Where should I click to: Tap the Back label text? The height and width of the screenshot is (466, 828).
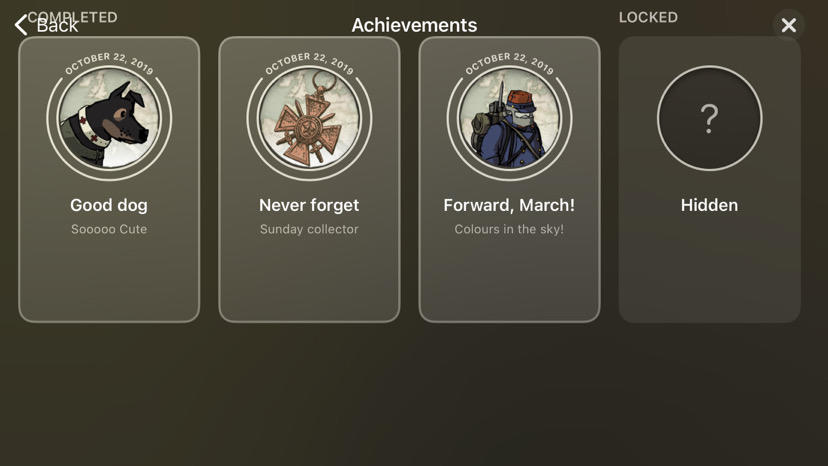coord(57,25)
